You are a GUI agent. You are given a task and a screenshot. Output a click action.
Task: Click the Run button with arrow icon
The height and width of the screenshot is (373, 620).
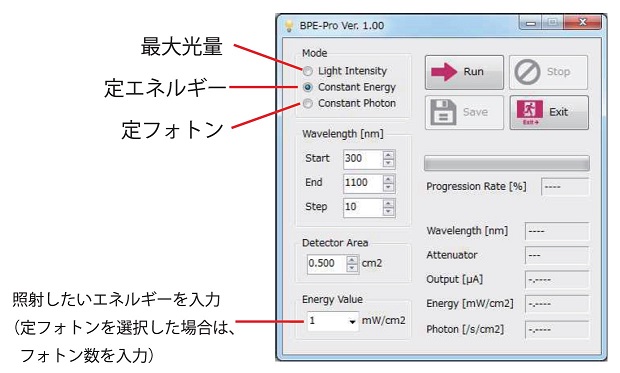pyautogui.click(x=464, y=72)
